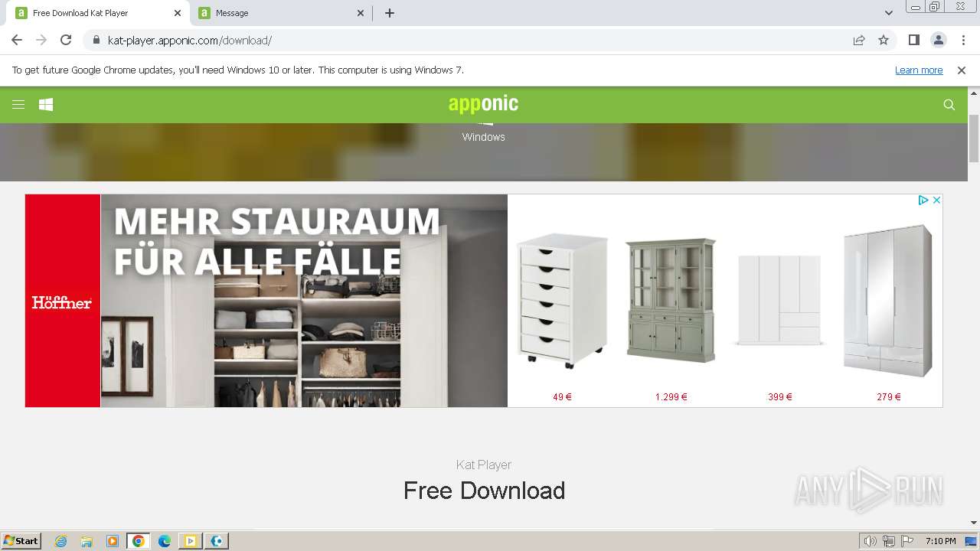Switch to the Message tab

[282, 13]
